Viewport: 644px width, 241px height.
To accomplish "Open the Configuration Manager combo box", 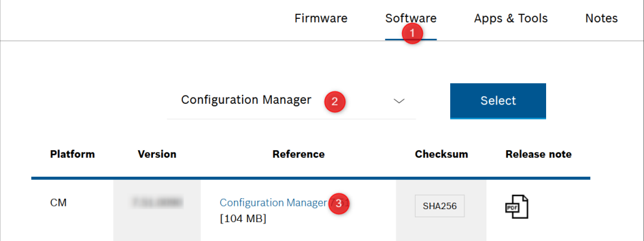I will (291, 101).
